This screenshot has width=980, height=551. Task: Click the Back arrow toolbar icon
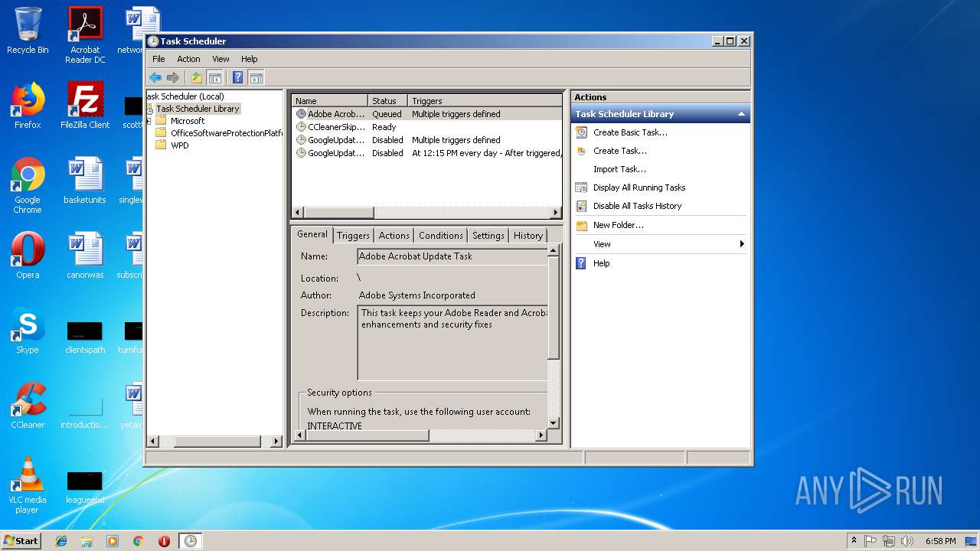click(x=155, y=77)
